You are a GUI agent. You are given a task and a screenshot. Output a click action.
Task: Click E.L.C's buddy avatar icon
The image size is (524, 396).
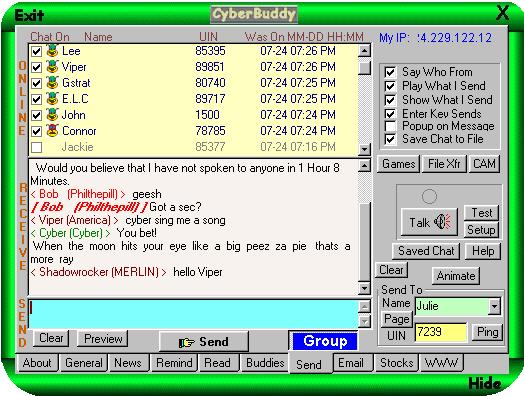point(52,99)
